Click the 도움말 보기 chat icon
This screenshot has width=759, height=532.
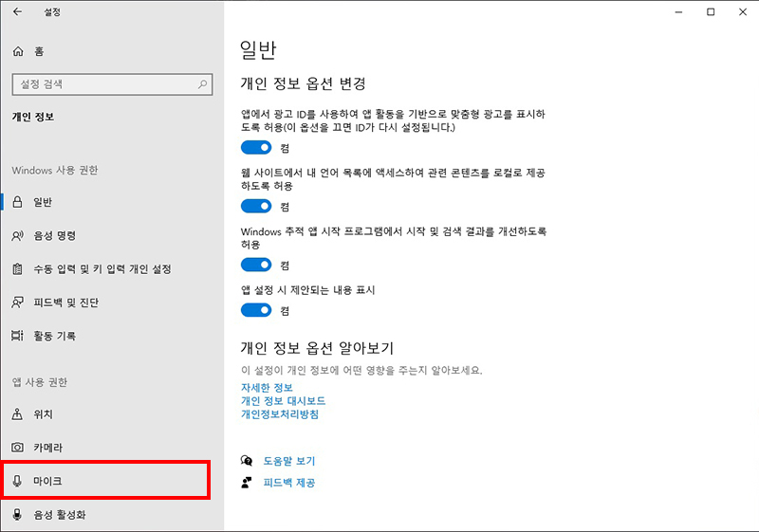tap(247, 461)
